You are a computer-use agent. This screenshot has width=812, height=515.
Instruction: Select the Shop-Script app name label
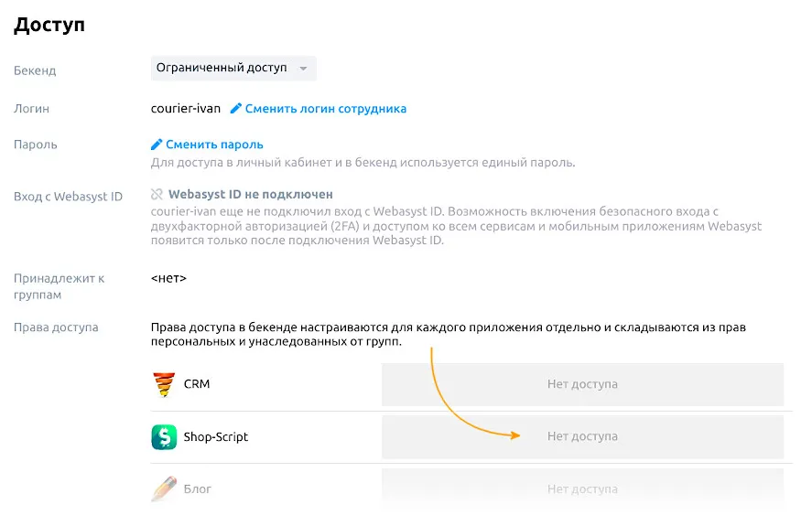coord(216,437)
